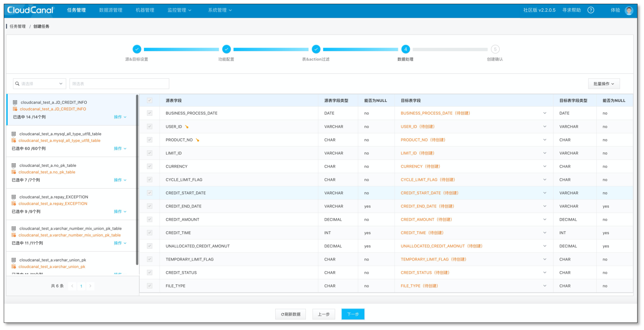Toggle checkbox for the CREDIT_AMOUNT row
The image size is (644, 330).
pos(150,219)
